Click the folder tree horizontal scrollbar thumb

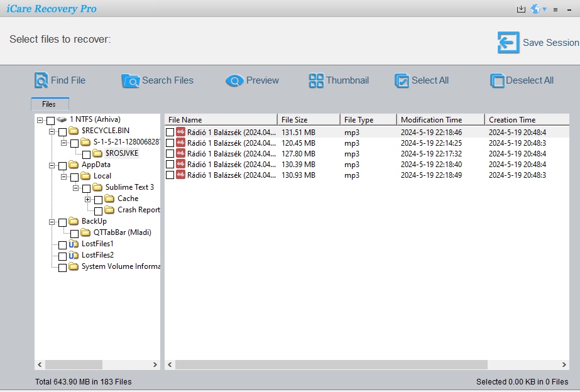click(x=74, y=364)
